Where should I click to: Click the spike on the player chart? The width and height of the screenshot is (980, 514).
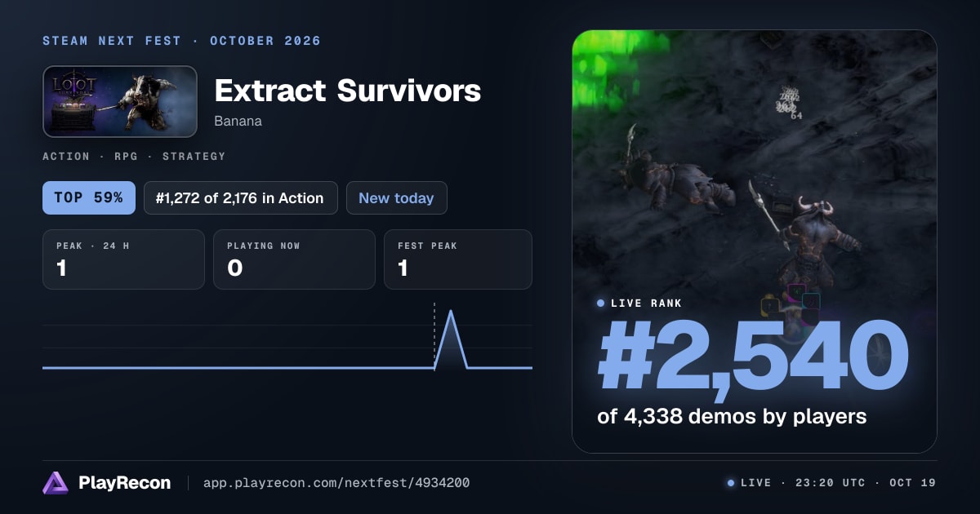[x=450, y=339]
